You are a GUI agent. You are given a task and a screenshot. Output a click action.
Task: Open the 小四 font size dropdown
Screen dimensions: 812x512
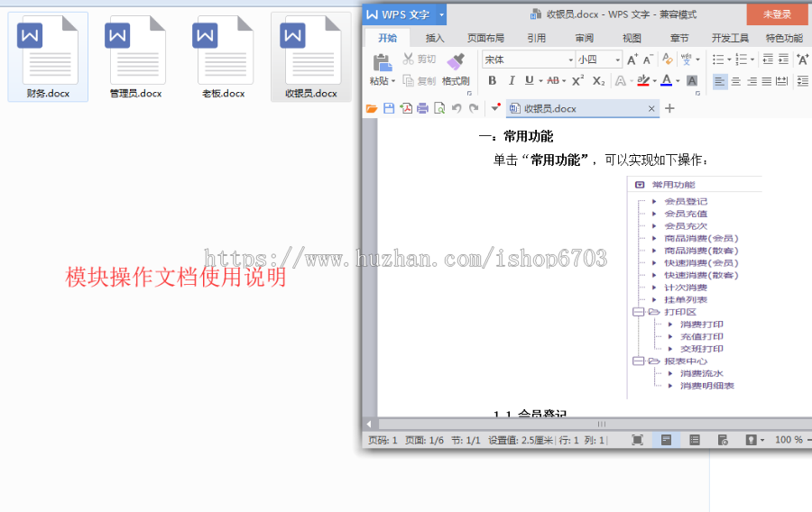pyautogui.click(x=617, y=60)
